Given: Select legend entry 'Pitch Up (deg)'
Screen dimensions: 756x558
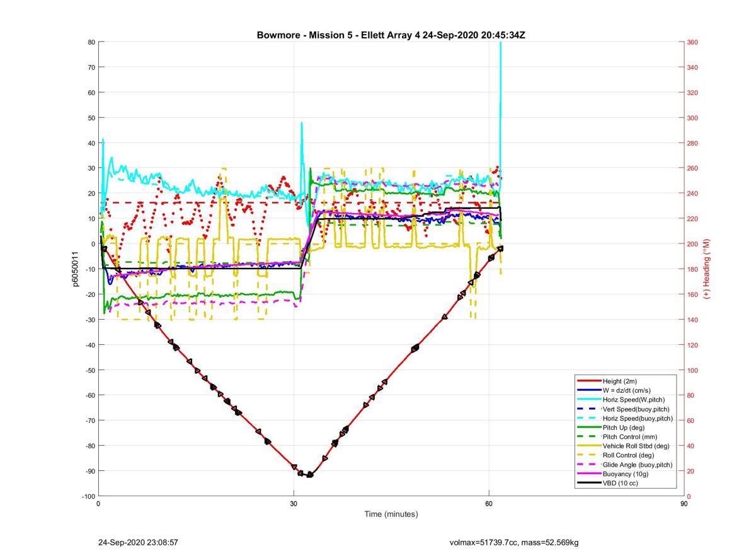Looking at the screenshot, I should pos(624,427).
